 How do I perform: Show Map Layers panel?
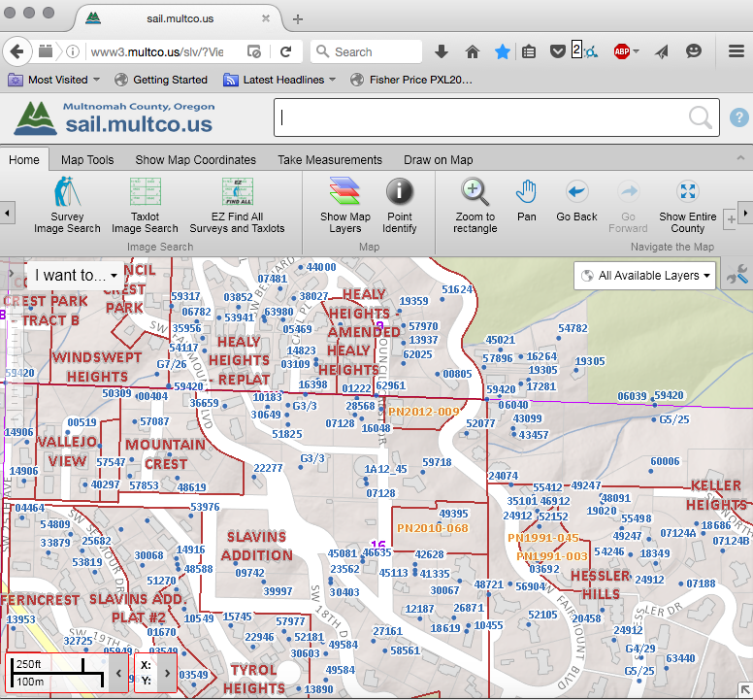[x=345, y=205]
